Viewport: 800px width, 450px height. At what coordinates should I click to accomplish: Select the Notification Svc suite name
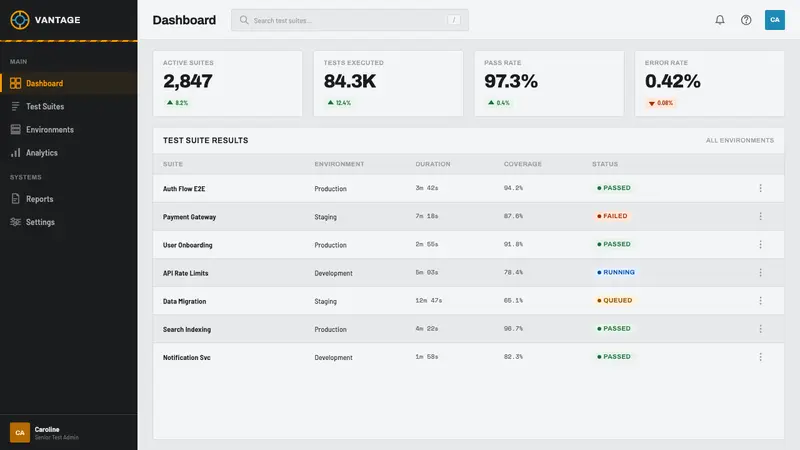click(x=186, y=358)
